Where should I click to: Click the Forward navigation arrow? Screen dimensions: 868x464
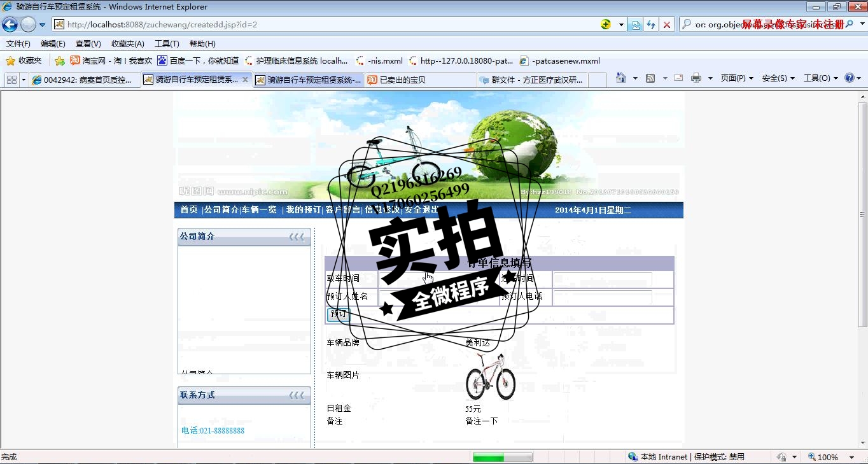tap(28, 25)
